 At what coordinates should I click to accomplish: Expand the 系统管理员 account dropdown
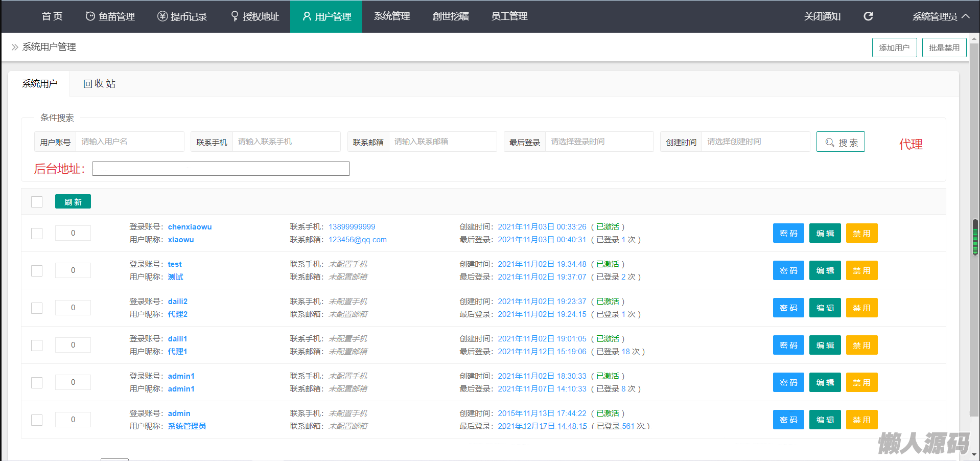point(941,16)
